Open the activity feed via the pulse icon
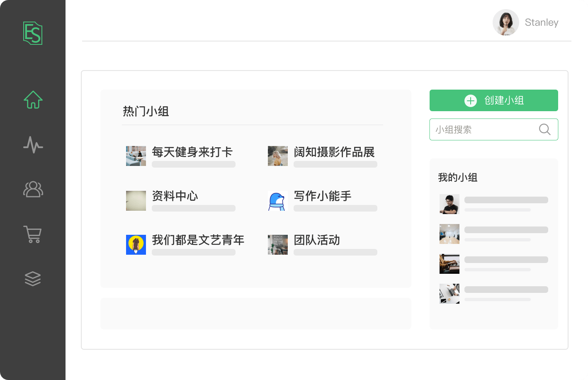 (x=33, y=145)
